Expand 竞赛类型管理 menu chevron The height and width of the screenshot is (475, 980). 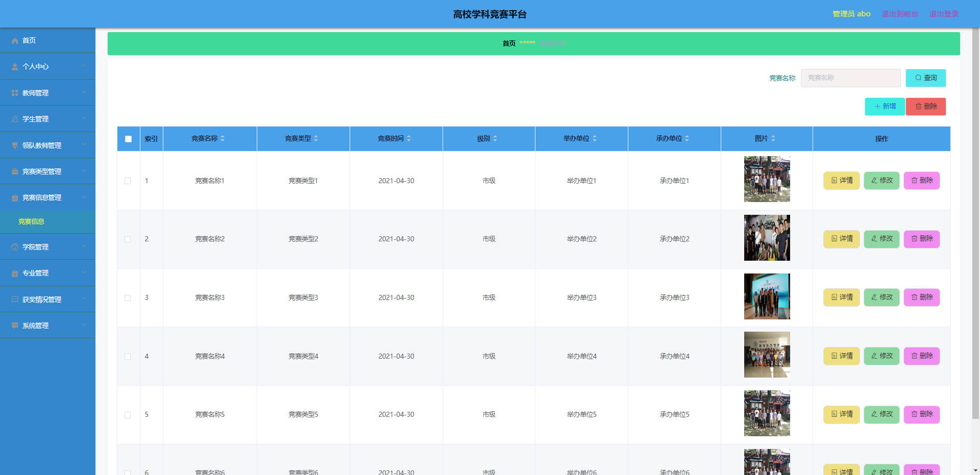pyautogui.click(x=84, y=171)
